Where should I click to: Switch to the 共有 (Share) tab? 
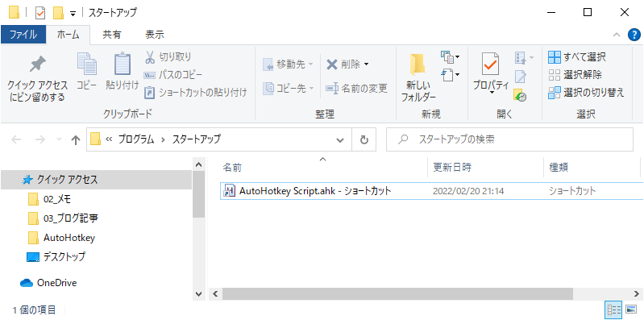(x=112, y=35)
